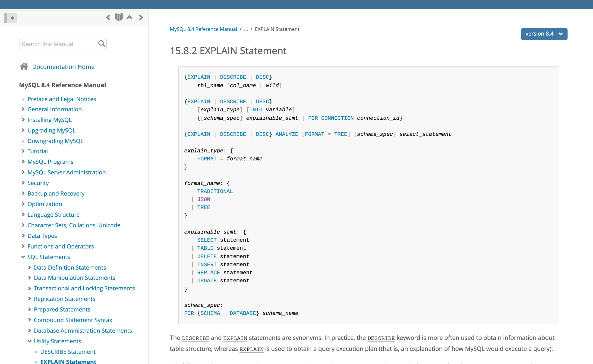Go to next page chevron icon

(x=141, y=17)
